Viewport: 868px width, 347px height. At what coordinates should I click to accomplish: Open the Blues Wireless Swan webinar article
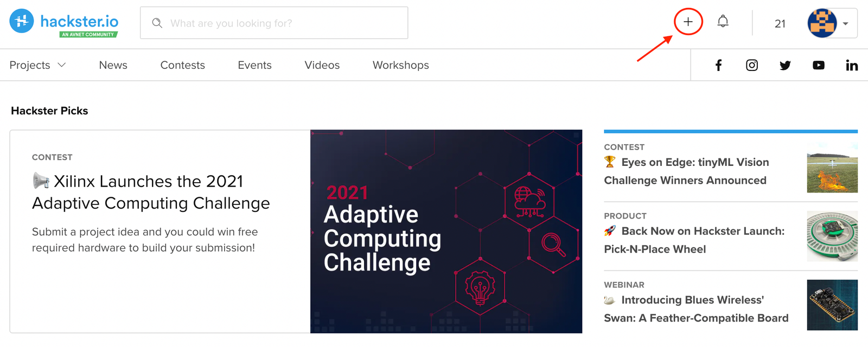pyautogui.click(x=696, y=309)
